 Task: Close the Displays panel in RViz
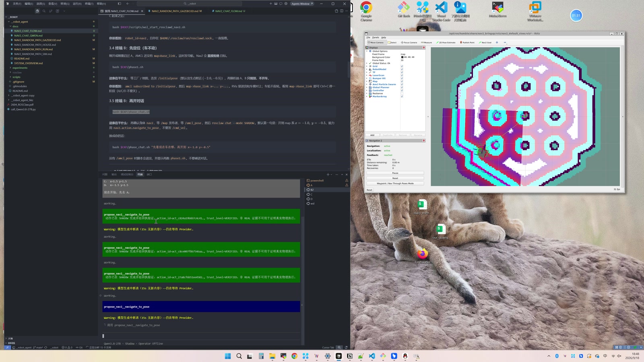[x=424, y=47]
